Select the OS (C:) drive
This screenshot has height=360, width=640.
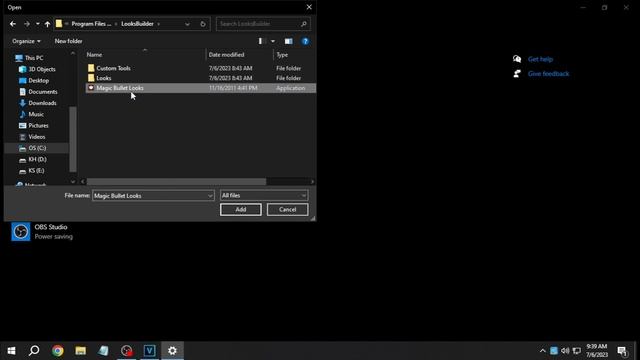(37, 148)
